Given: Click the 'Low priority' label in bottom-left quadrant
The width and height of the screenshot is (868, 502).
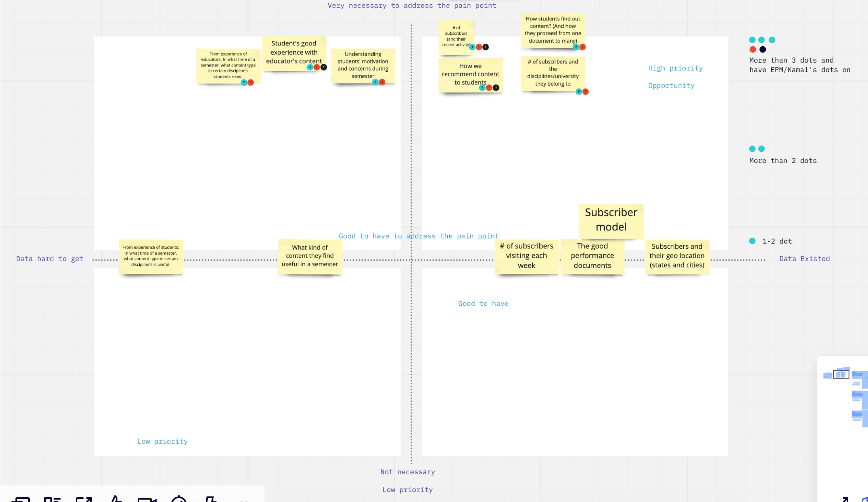Looking at the screenshot, I should coord(162,441).
